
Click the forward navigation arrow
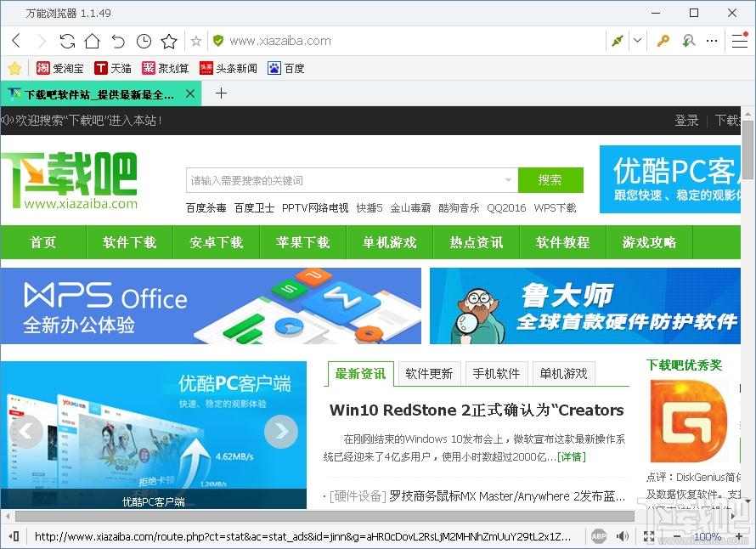coord(42,41)
